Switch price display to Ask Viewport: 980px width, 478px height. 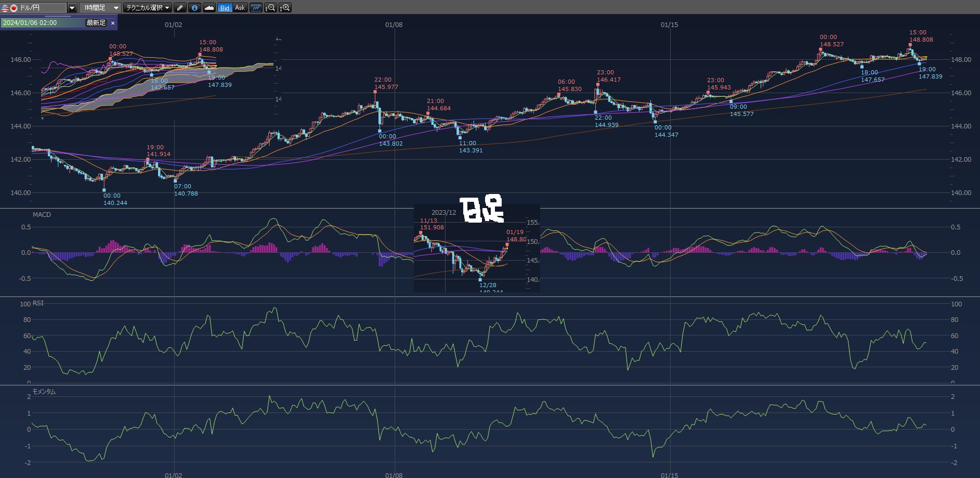[x=240, y=8]
